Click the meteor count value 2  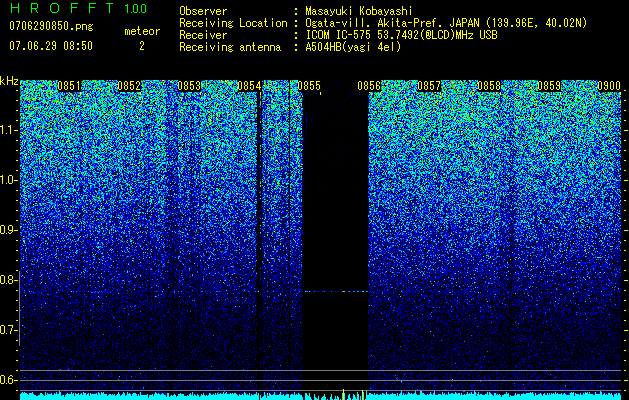click(142, 46)
